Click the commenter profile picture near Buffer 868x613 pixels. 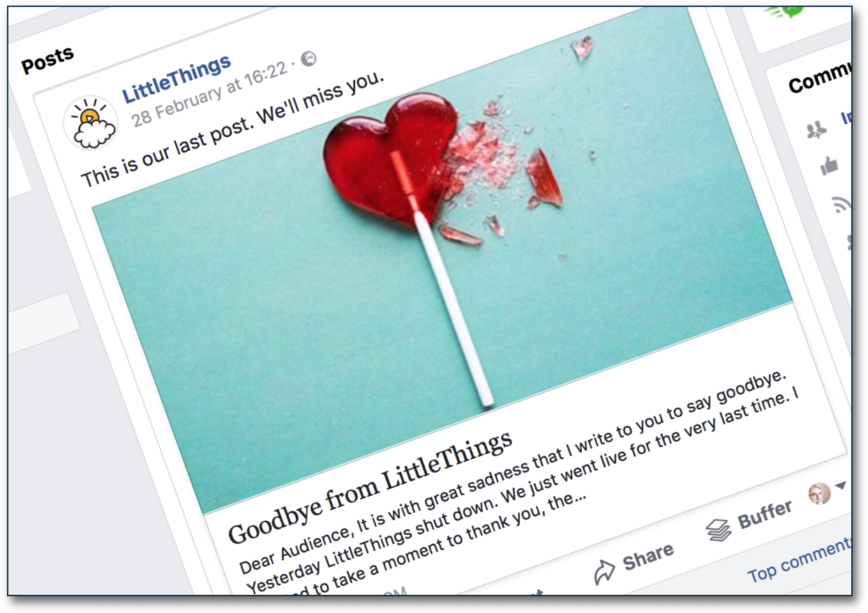819,494
